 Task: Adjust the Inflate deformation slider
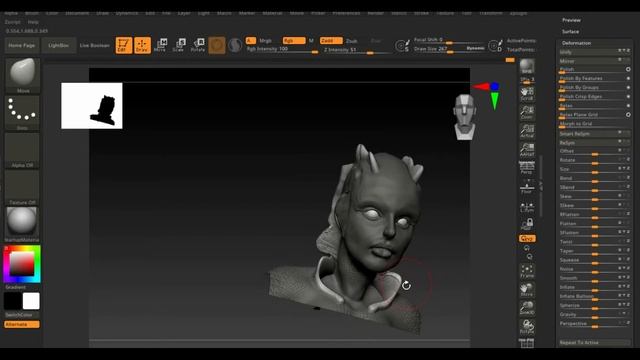(x=595, y=287)
